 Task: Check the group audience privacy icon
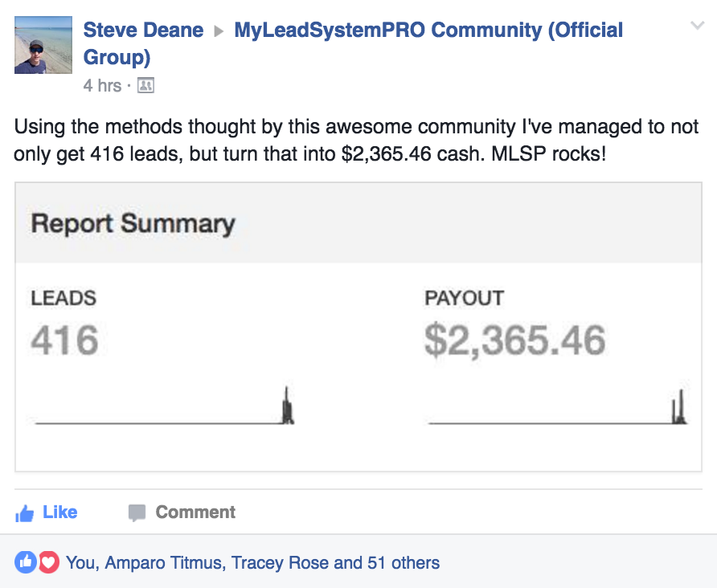[x=145, y=85]
